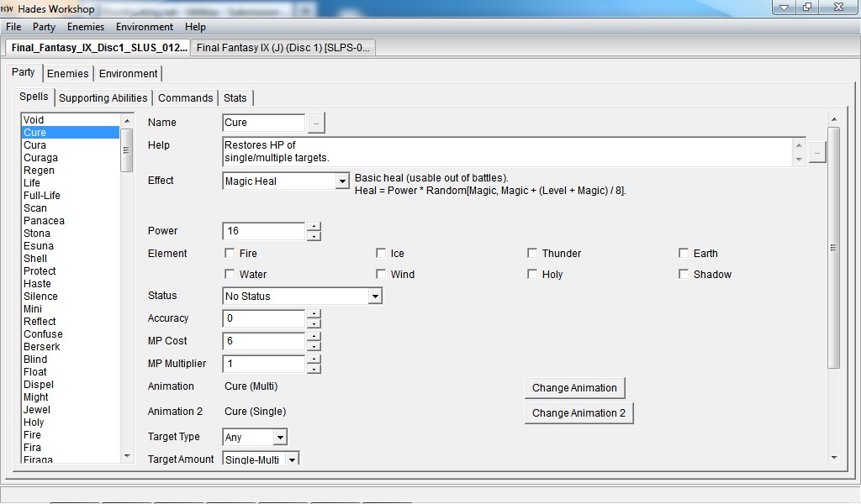Switch to the Supporting Abilities tab
Image resolution: width=861 pixels, height=504 pixels.
[x=103, y=98]
